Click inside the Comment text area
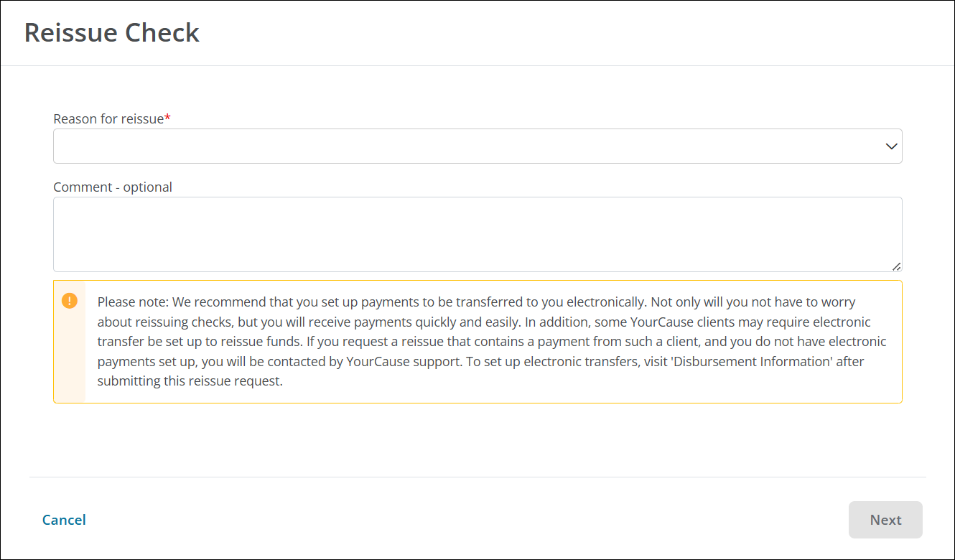The height and width of the screenshot is (560, 955). [478, 234]
